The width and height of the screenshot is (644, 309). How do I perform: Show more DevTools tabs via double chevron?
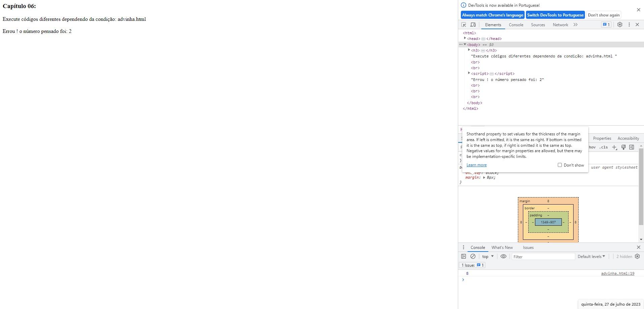[576, 25]
